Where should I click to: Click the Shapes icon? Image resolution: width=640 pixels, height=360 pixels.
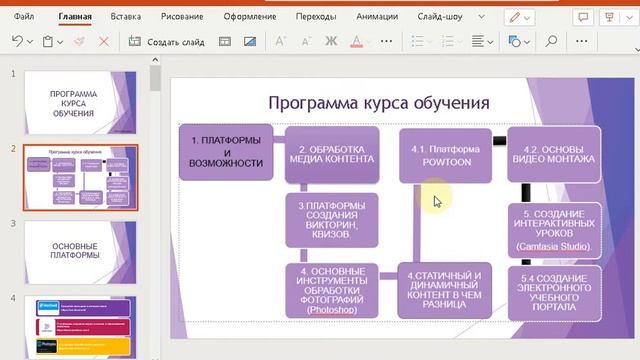(x=514, y=41)
